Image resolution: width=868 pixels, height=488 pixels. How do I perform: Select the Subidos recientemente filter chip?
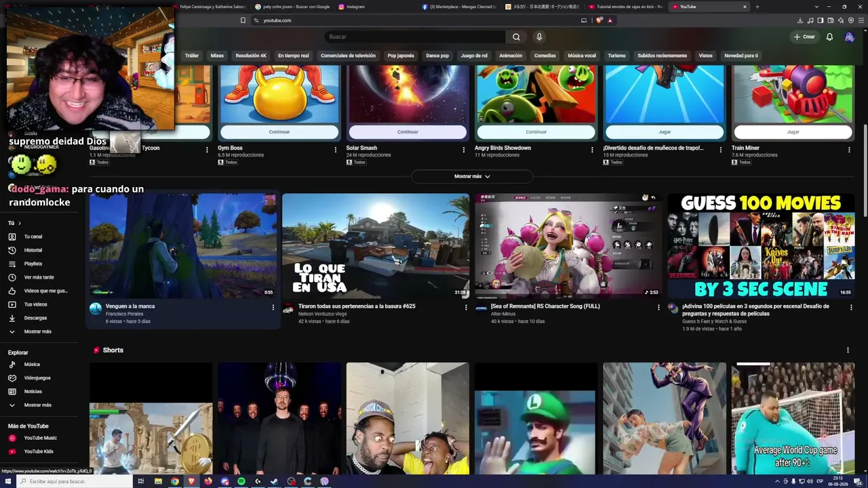tap(662, 56)
